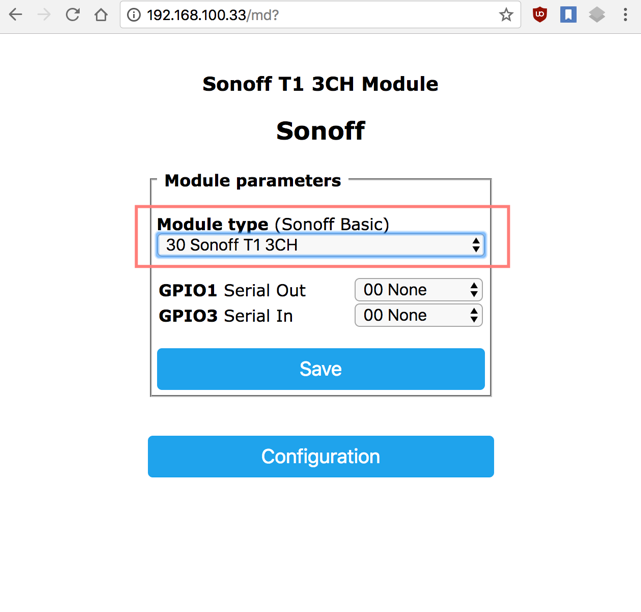Click the Module parameters legend text
641x612 pixels.
pos(253,180)
